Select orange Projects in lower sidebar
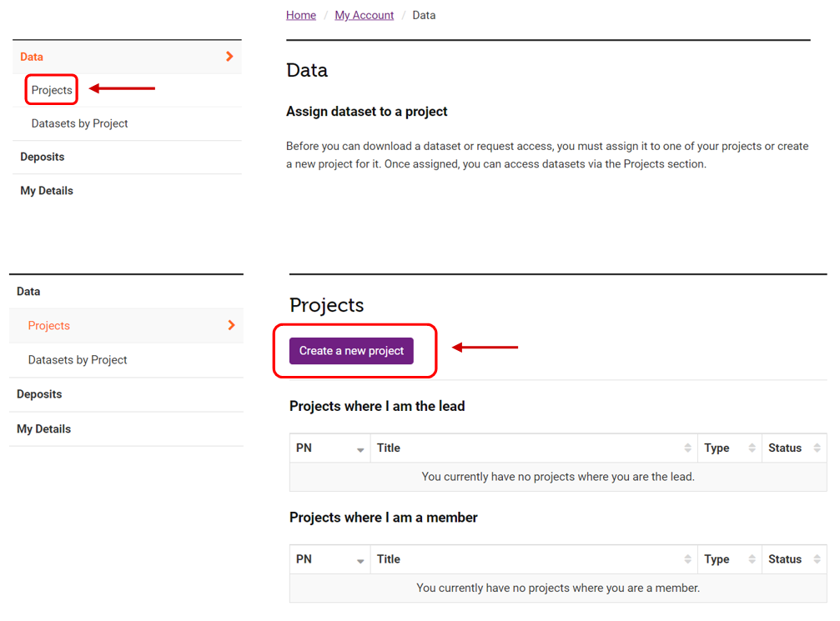Image resolution: width=840 pixels, height=621 pixels. click(48, 325)
